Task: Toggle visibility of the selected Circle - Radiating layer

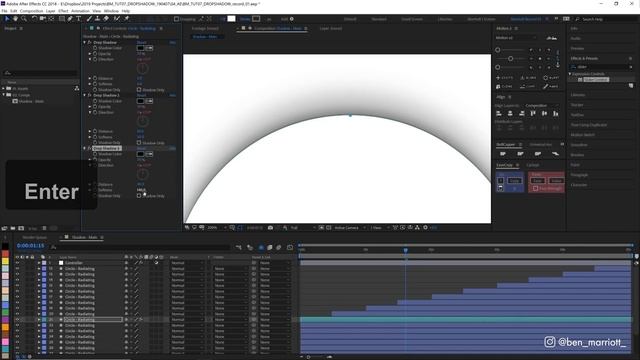Action: click(17, 320)
